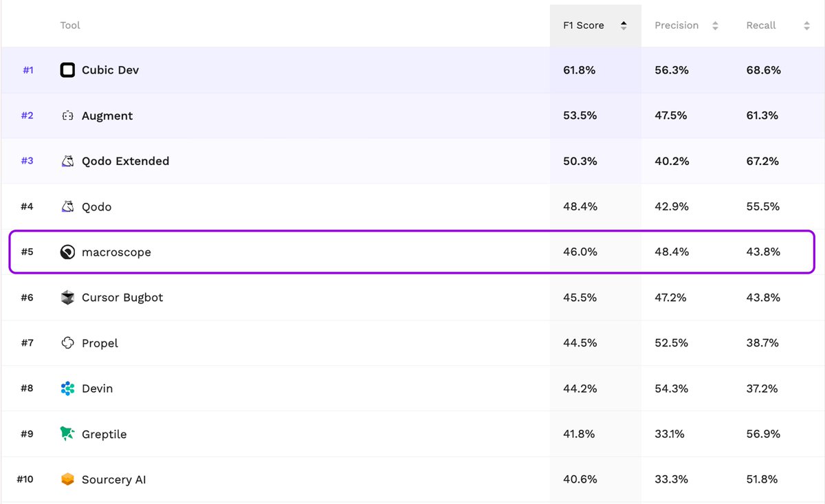The height and width of the screenshot is (504, 825).
Task: Click rank #9 label
Action: (x=27, y=434)
